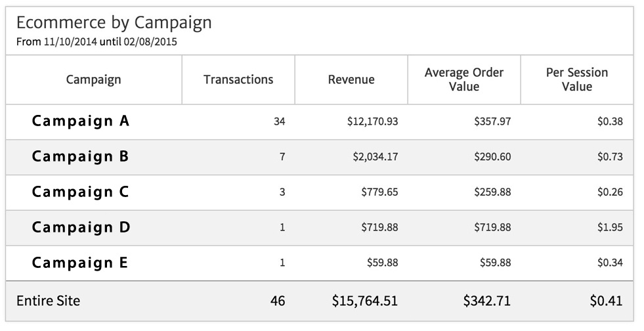Select the Campaign B row label
Image resolution: width=644 pixels, height=331 pixels.
(x=81, y=156)
